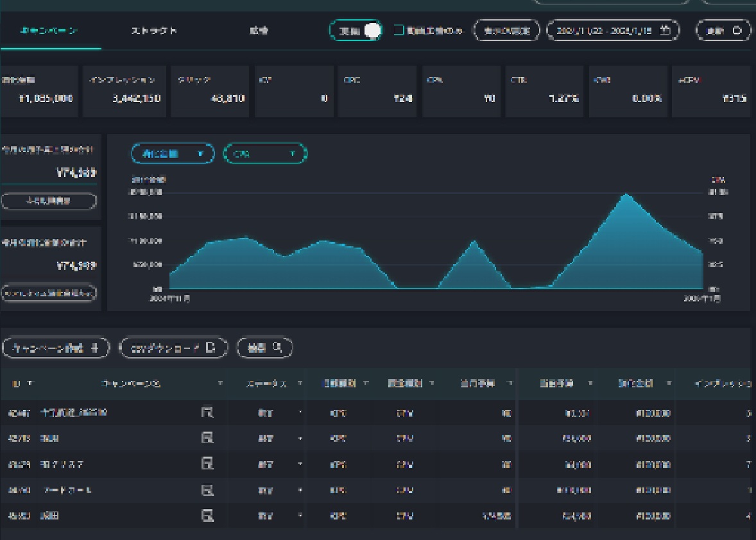Click the magnifier icon on the search button
The height and width of the screenshot is (540, 756).
(x=277, y=348)
